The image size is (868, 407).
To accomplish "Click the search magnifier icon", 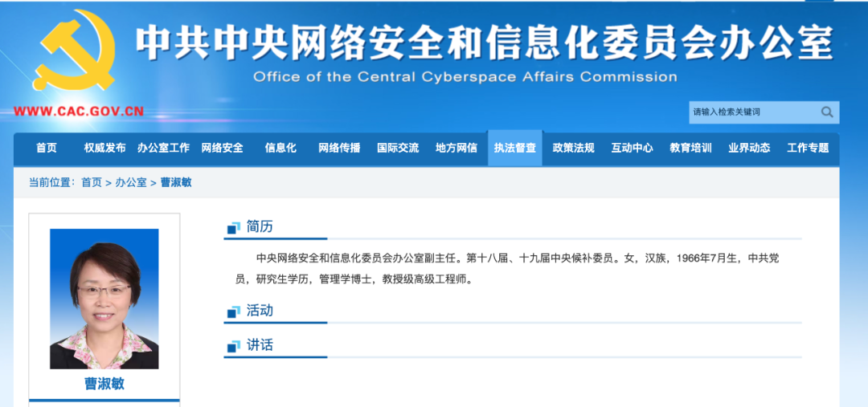I will pos(827,112).
